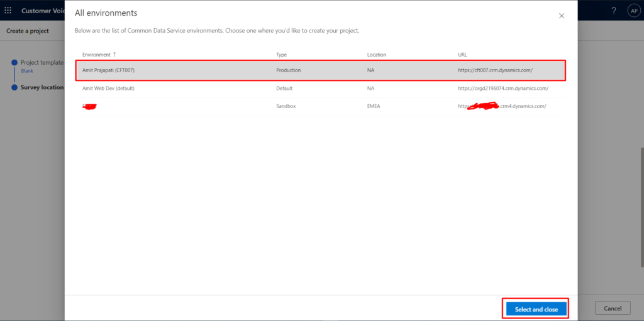Click the crm4.dynamics.com URL cell
The image size is (644, 321).
coord(502,106)
